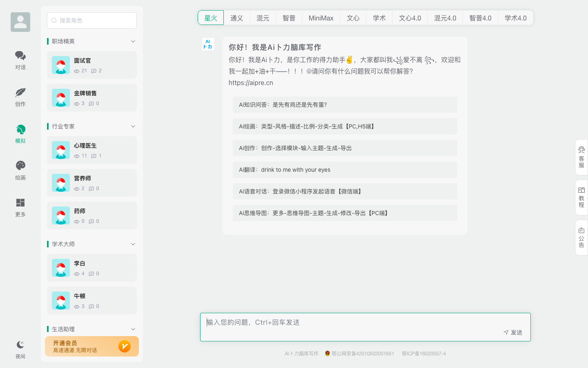The height and width of the screenshot is (368, 588).
Task: Switch to the 通义 model tab
Action: [237, 18]
